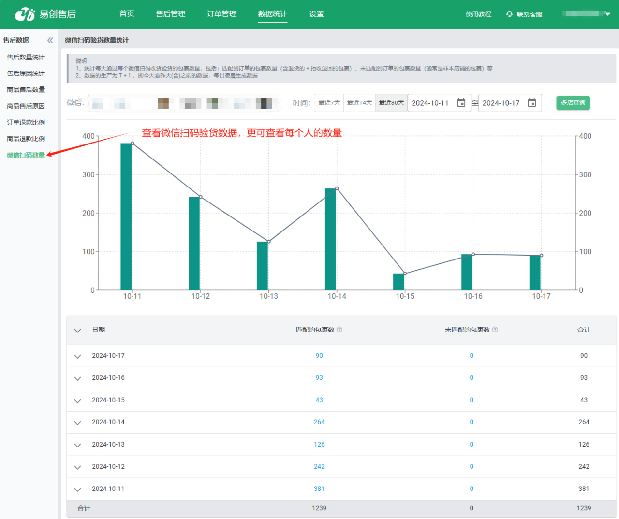Click the info icon beside unscanned parcels column
The width and height of the screenshot is (619, 519).
pos(495,329)
